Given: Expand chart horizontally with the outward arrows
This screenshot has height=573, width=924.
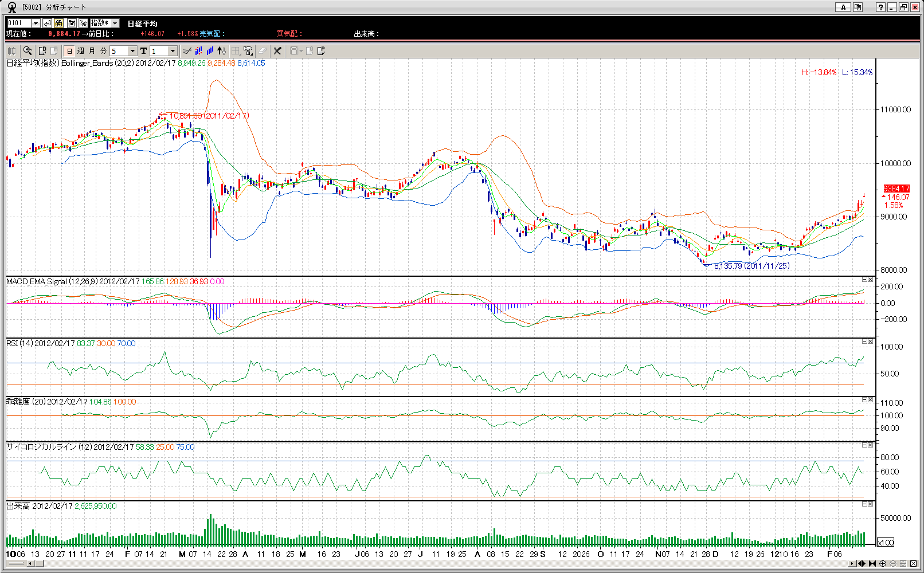Looking at the screenshot, I should coord(862,564).
